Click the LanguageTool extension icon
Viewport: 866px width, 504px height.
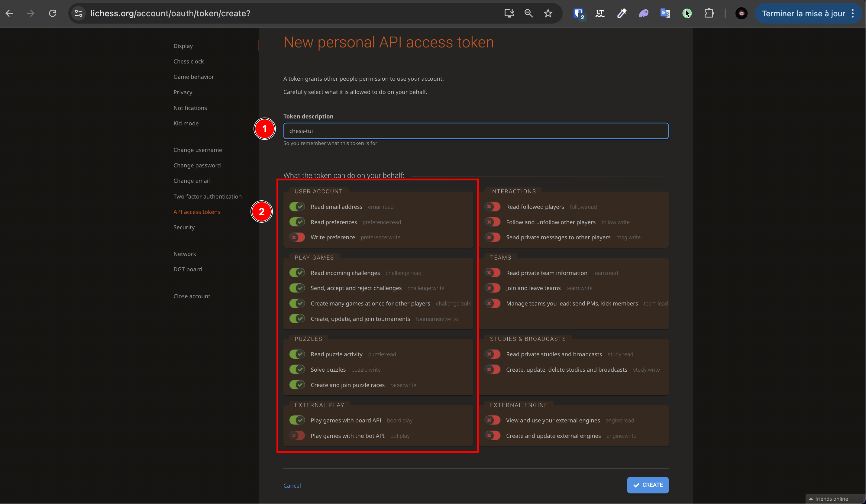(x=600, y=13)
